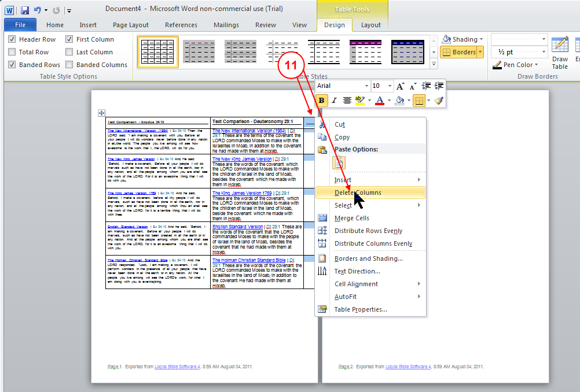Follow the Logos Bible Software 4 link on page 1

pyautogui.click(x=177, y=367)
